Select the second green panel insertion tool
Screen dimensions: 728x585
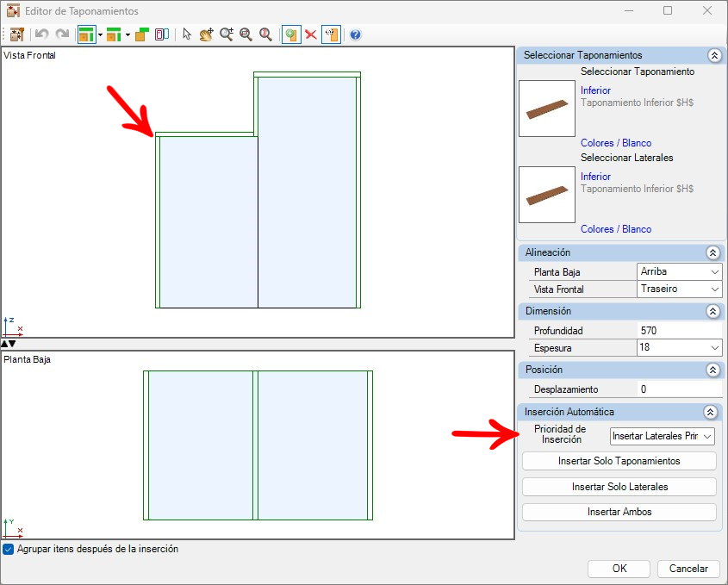114,34
